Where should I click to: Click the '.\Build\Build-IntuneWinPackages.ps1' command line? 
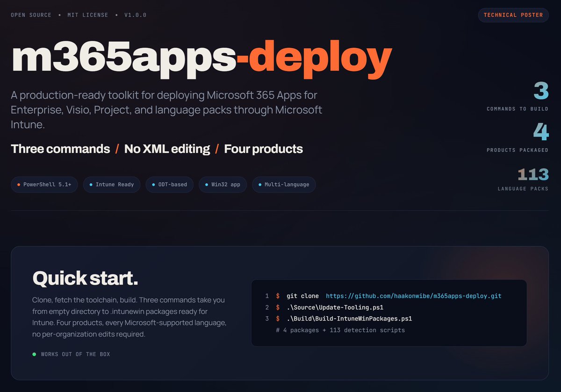[x=349, y=319]
